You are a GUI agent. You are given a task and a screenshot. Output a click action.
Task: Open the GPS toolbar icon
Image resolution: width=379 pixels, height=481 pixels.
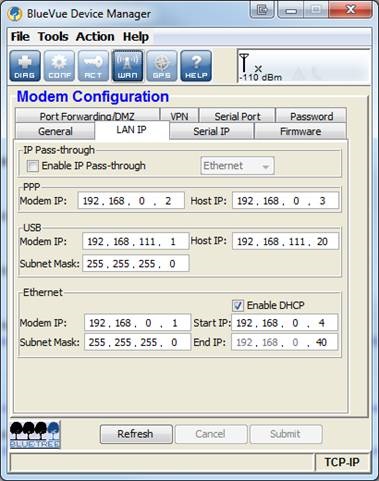pyautogui.click(x=162, y=66)
